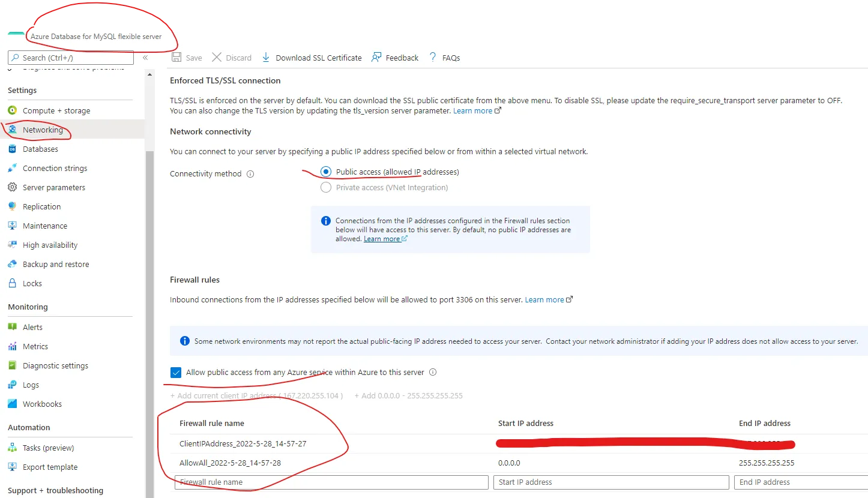Go to Connection strings
868x498 pixels.
[x=55, y=168]
